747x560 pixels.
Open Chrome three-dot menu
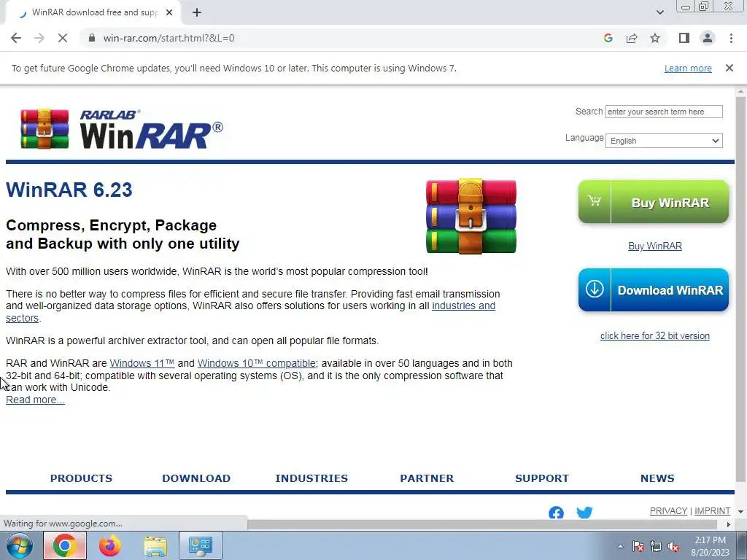point(731,38)
